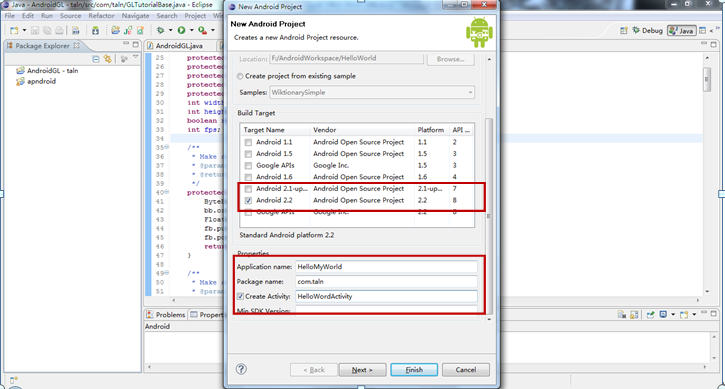Click the Browse button next to Location

coord(450,59)
